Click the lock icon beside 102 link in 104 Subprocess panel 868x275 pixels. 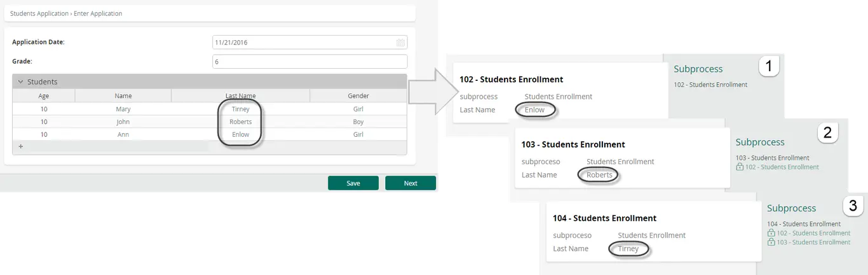[x=771, y=233]
